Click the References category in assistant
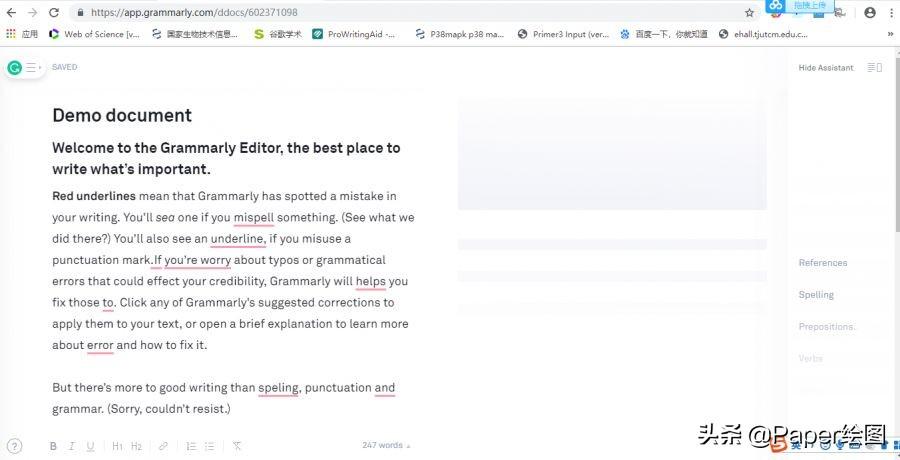900x460 pixels. click(823, 262)
